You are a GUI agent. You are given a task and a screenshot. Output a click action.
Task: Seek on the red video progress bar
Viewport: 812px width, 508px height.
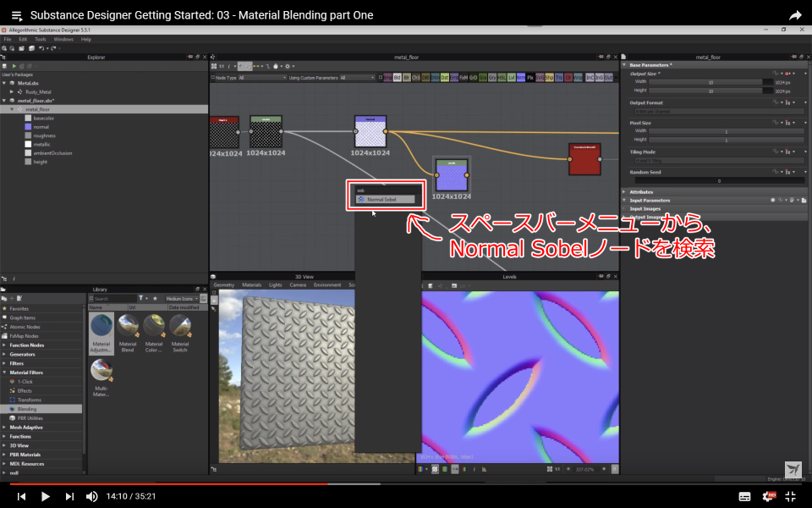point(168,483)
